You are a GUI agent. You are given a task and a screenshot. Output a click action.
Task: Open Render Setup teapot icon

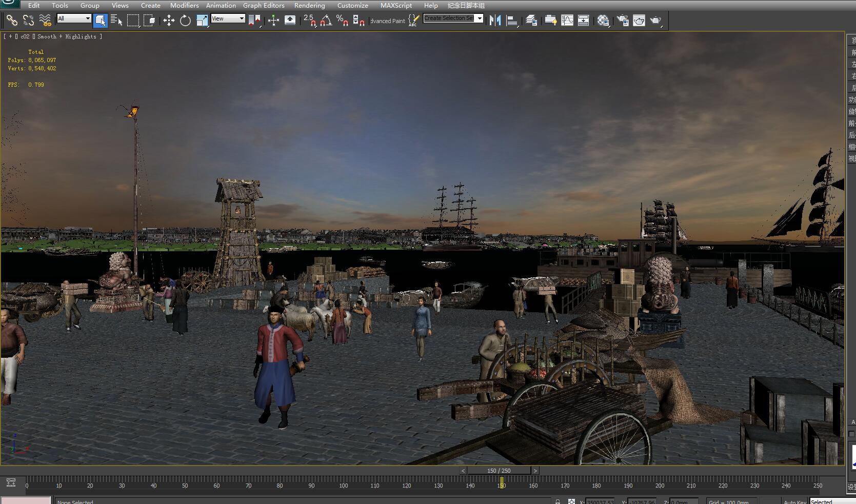[623, 21]
